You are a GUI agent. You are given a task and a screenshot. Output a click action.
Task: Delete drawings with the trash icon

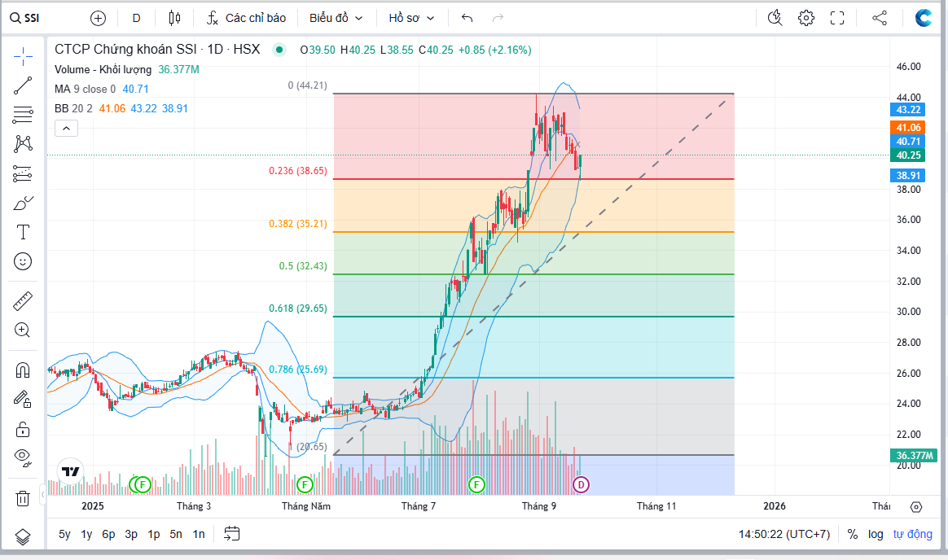(x=23, y=497)
